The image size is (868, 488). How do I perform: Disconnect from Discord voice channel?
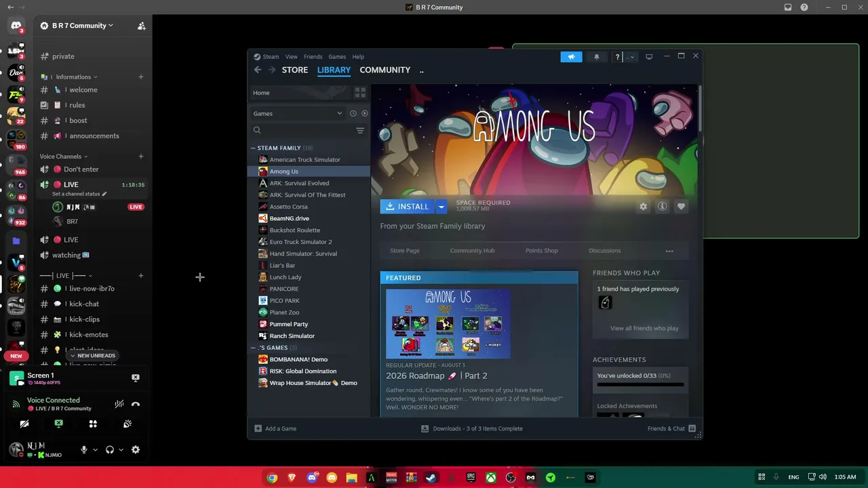tap(136, 405)
